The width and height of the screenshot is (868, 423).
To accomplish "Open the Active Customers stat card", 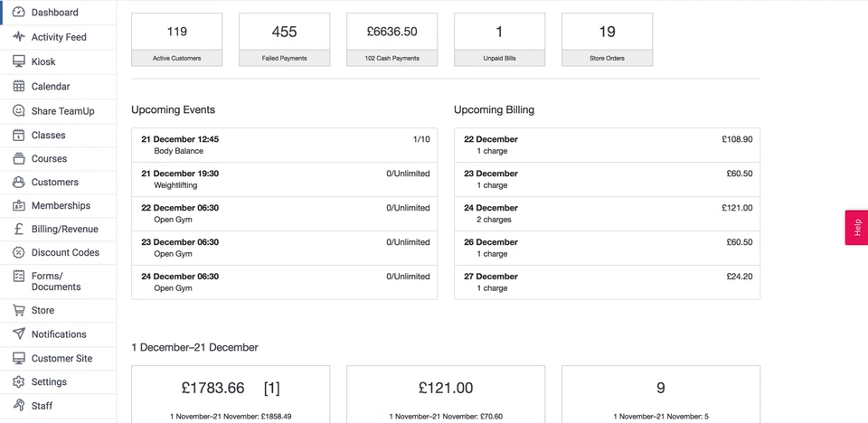I will coord(176,40).
